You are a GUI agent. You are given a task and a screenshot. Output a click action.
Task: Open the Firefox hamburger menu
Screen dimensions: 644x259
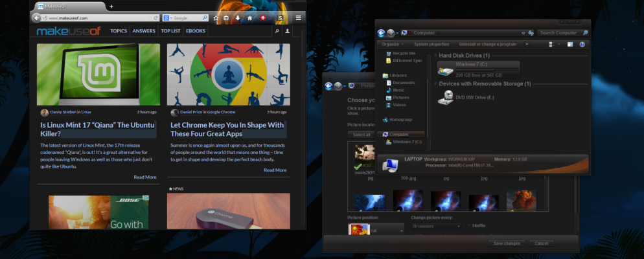298,18
